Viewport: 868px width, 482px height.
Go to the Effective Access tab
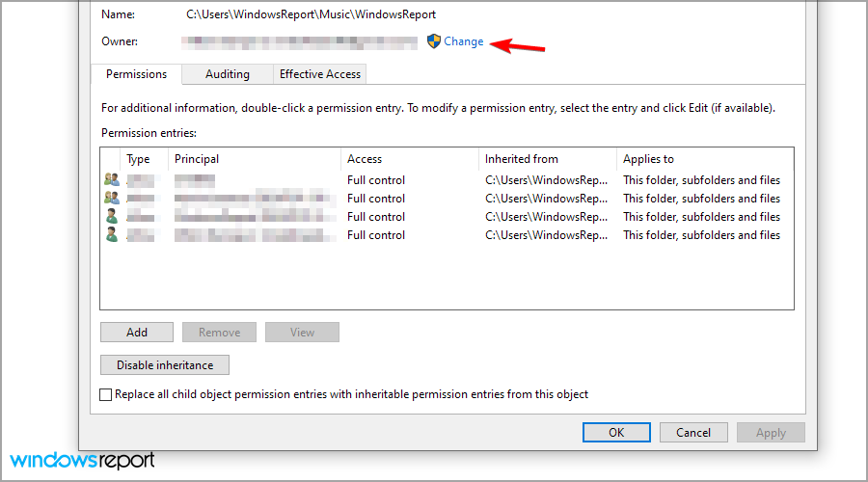[319, 74]
